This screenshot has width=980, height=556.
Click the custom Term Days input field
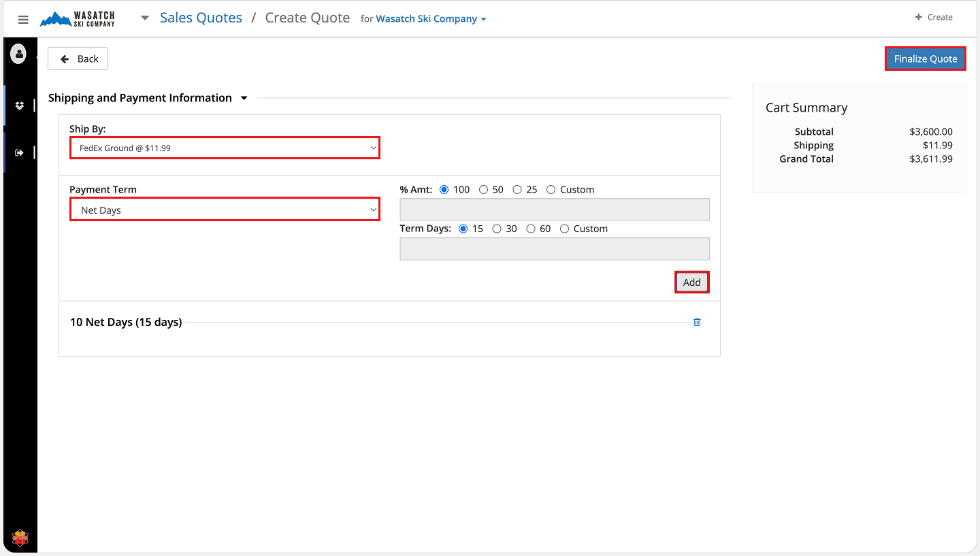[554, 249]
